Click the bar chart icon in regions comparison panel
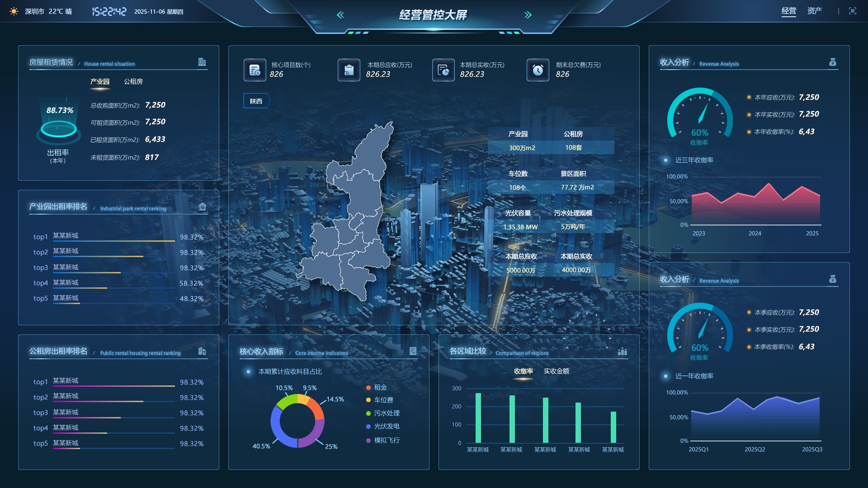Viewport: 868px width, 488px height. click(623, 352)
